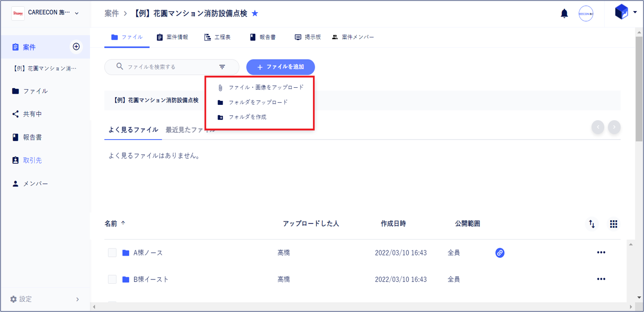Image resolution: width=644 pixels, height=312 pixels.
Task: Click the file list scroll down arrow
Action: 639,298
